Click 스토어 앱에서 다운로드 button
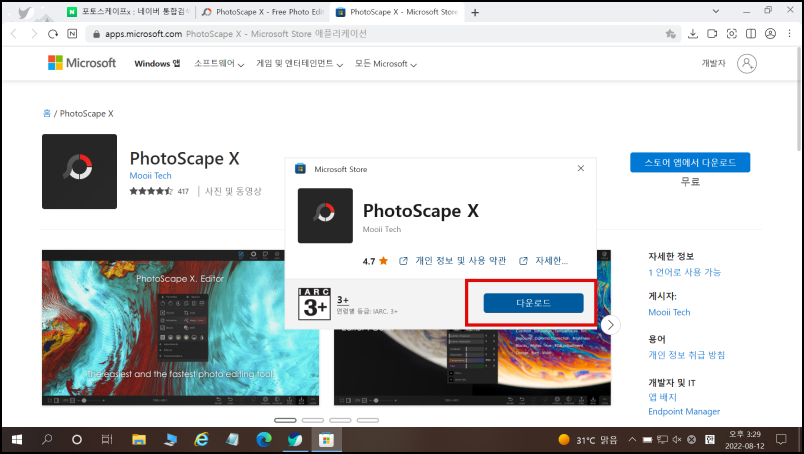Screen dimensions: 804x454 coord(690,163)
